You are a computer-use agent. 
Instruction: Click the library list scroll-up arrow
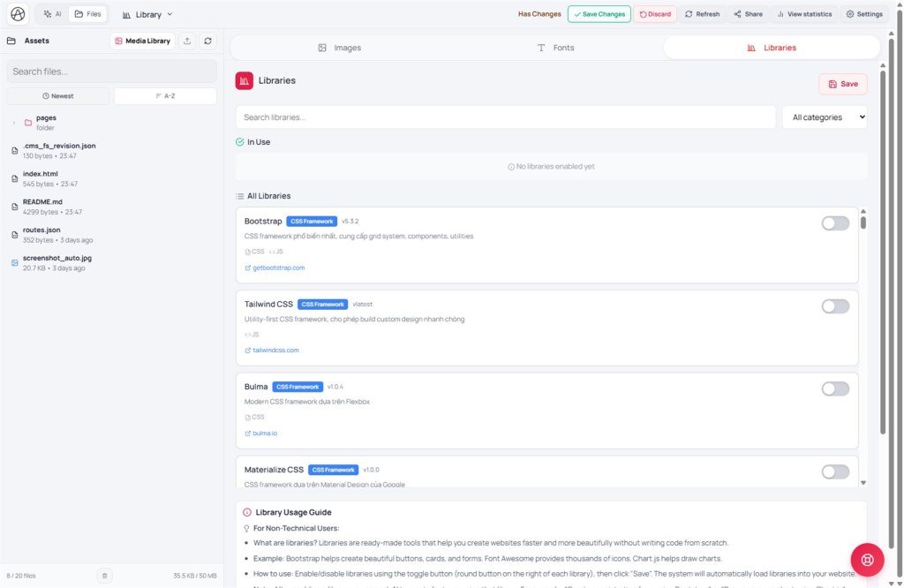click(x=863, y=211)
